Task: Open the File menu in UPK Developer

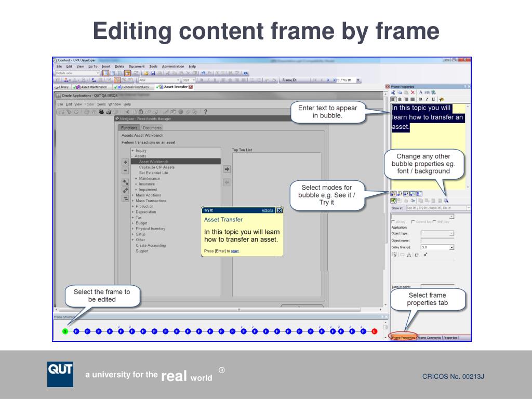Action: tap(59, 66)
